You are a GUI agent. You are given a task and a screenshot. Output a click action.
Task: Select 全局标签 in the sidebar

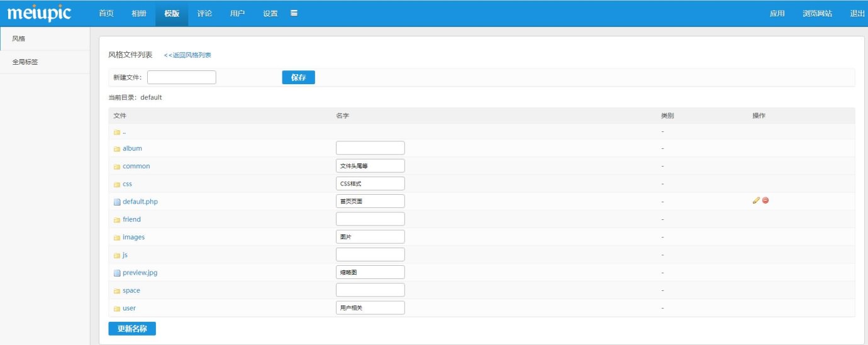point(25,62)
